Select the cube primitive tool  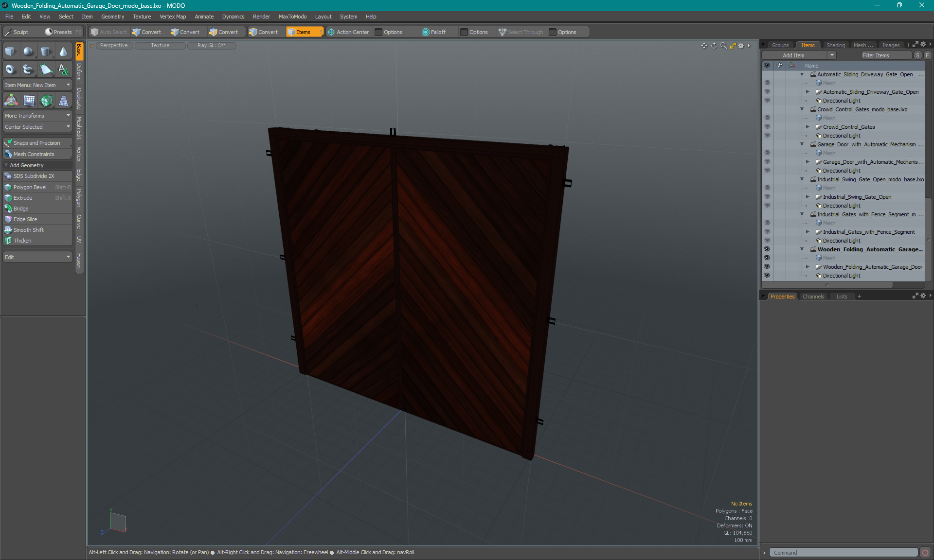point(10,52)
